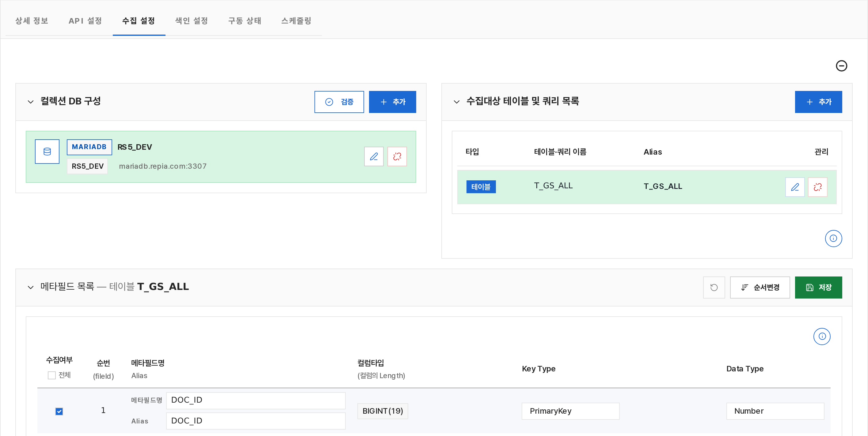Collapse the 컬렉션 DB 구성 section
The width and height of the screenshot is (868, 436).
coord(31,102)
